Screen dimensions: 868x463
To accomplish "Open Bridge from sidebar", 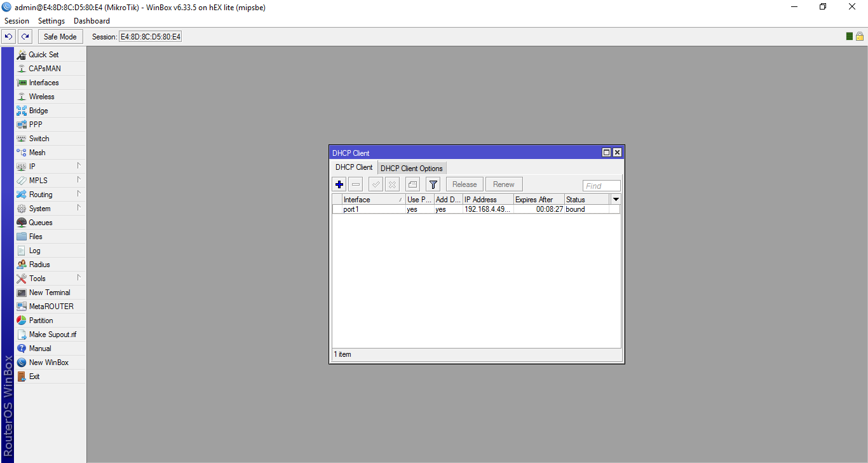I will click(x=50, y=111).
